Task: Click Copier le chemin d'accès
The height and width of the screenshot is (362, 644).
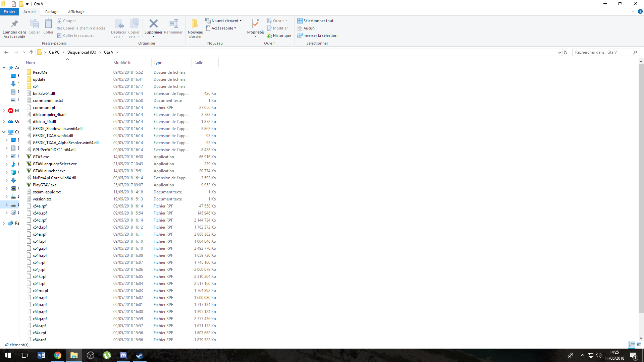Action: point(81,28)
